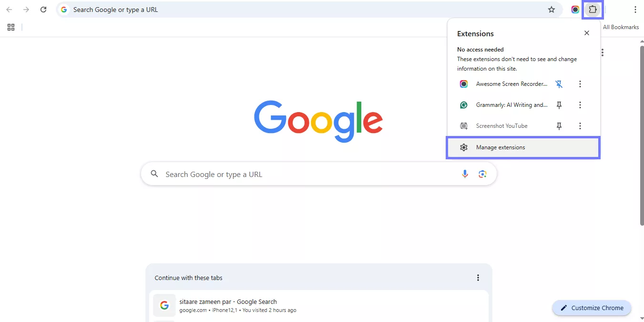Click the Customize Chrome button
Image resolution: width=644 pixels, height=322 pixels.
(x=591, y=308)
